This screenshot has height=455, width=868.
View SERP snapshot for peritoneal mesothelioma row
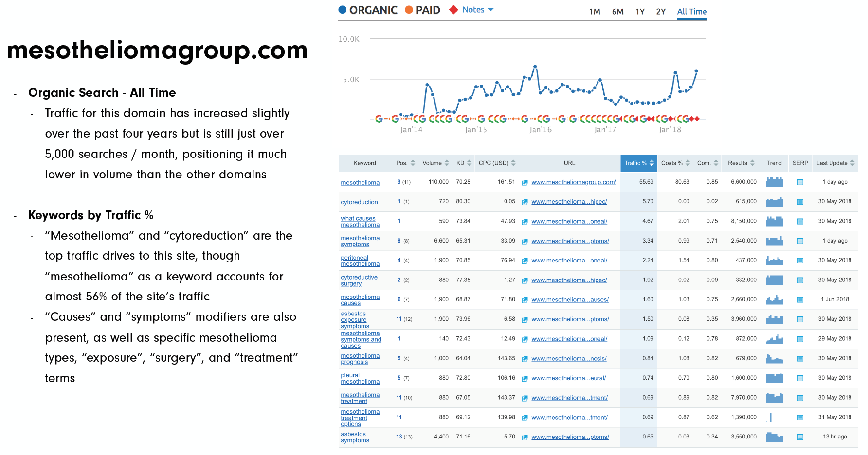[x=800, y=261]
